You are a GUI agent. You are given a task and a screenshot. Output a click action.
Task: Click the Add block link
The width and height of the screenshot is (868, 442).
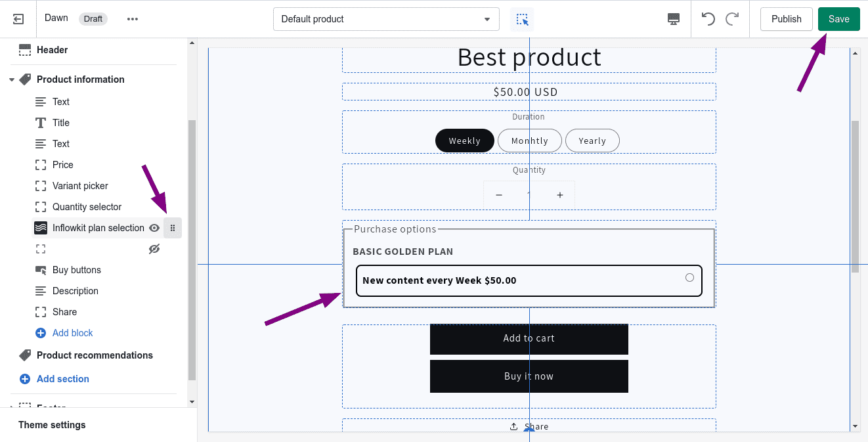pyautogui.click(x=72, y=333)
